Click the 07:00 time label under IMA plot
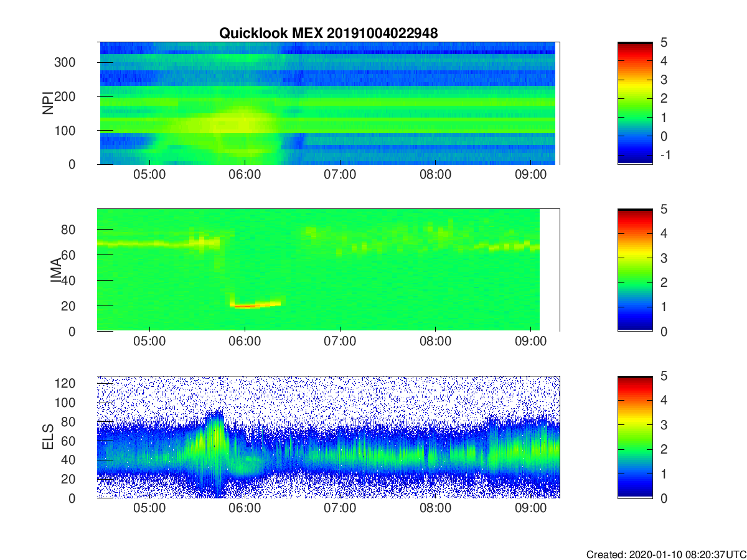This screenshot has width=747, height=560. [x=340, y=342]
